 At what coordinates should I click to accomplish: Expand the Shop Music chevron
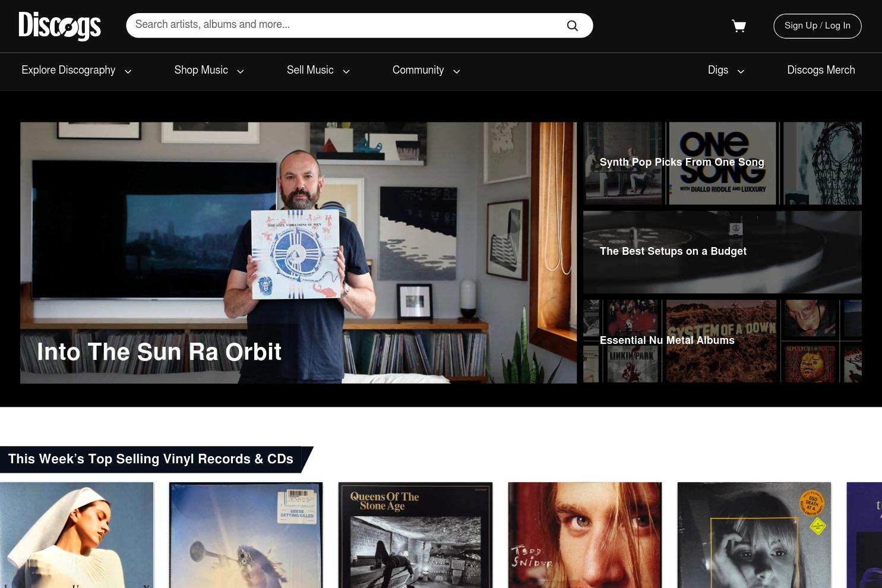[x=241, y=71]
